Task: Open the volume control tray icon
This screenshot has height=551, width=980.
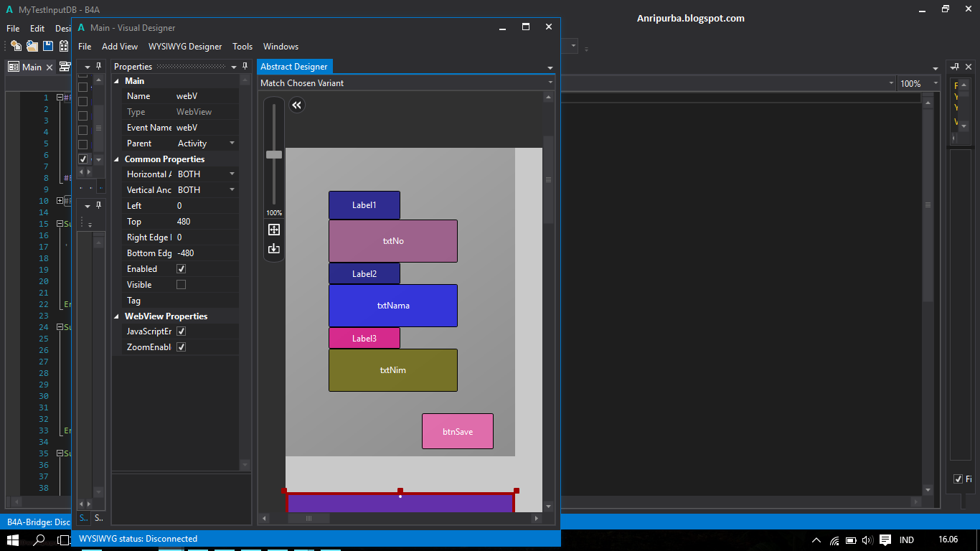Action: click(867, 540)
